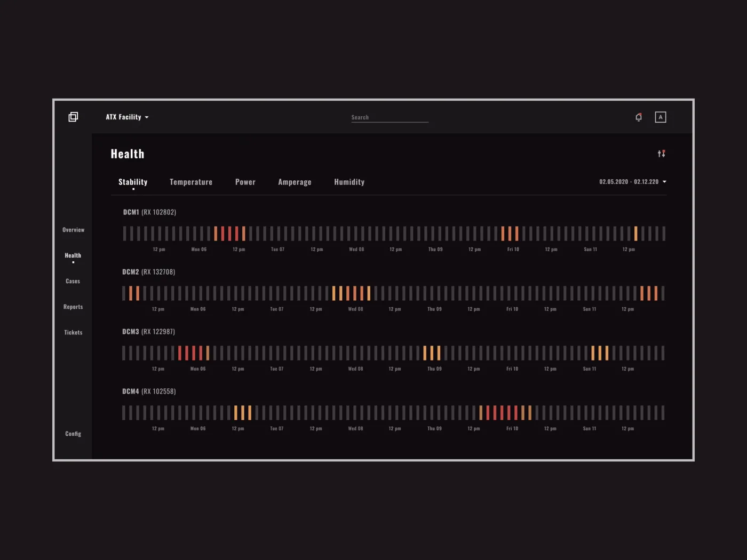Viewport: 747px width, 560px height.
Task: Click the DCM1 (RX 102802) label
Action: (149, 212)
